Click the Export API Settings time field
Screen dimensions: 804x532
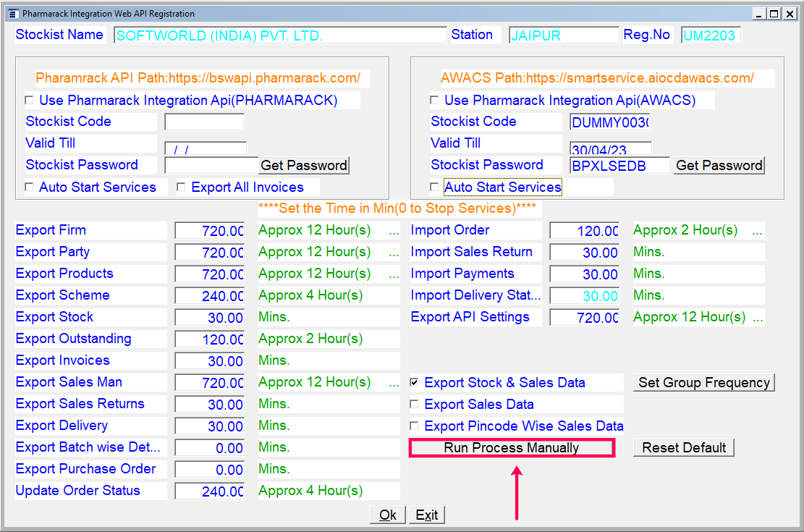point(585,318)
